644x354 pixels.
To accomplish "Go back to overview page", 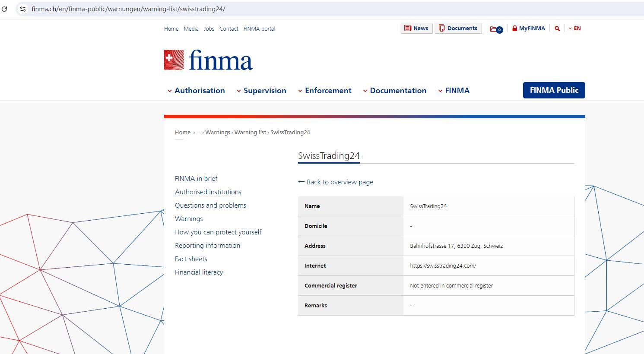I will (336, 182).
